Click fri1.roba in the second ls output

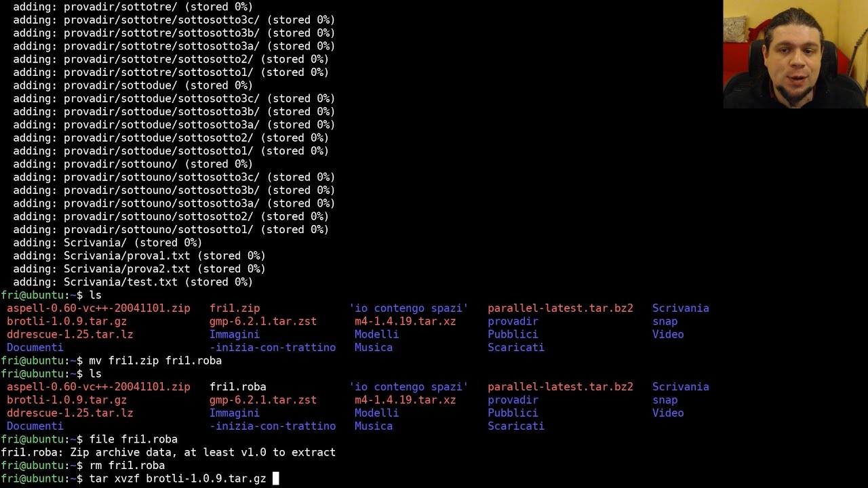(238, 387)
